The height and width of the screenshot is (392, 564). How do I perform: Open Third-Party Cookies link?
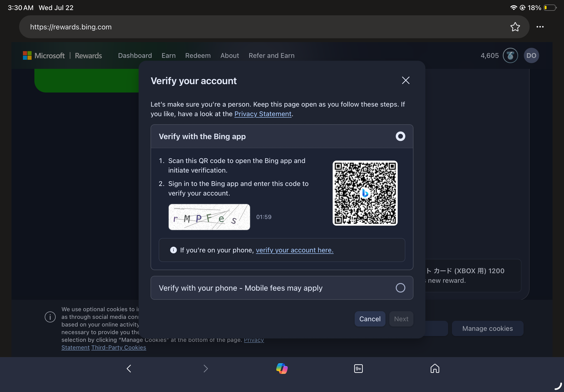click(119, 348)
